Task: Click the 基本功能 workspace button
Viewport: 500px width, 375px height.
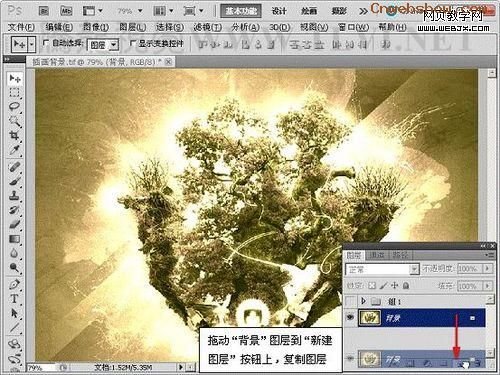Action: point(241,11)
